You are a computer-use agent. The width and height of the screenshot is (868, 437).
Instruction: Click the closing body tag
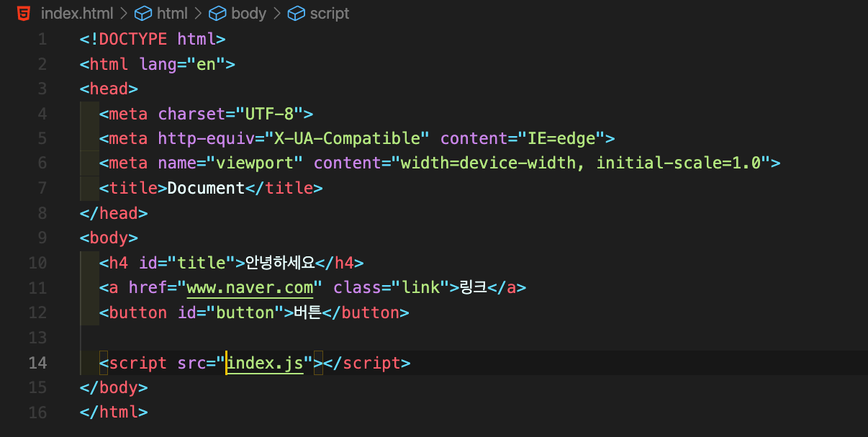[x=114, y=387]
